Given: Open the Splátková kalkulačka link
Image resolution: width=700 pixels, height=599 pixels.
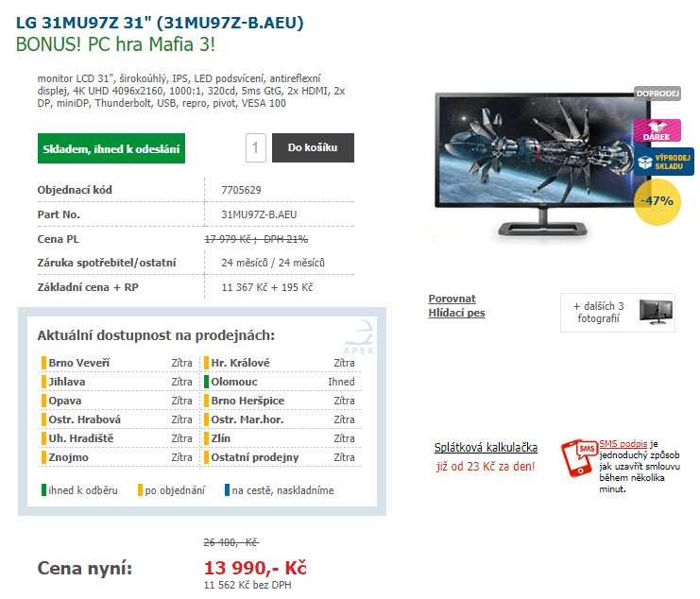Looking at the screenshot, I should (486, 448).
